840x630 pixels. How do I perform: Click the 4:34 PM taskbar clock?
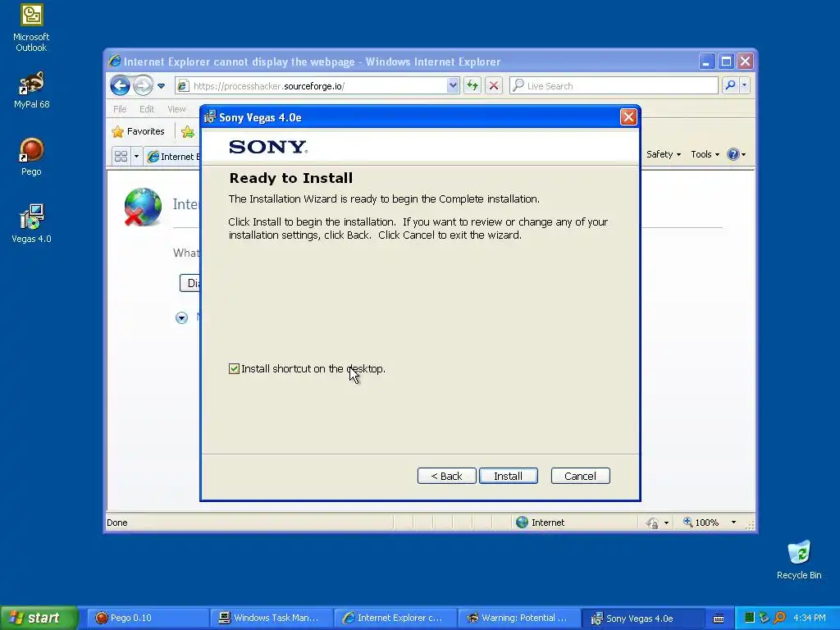pyautogui.click(x=809, y=619)
